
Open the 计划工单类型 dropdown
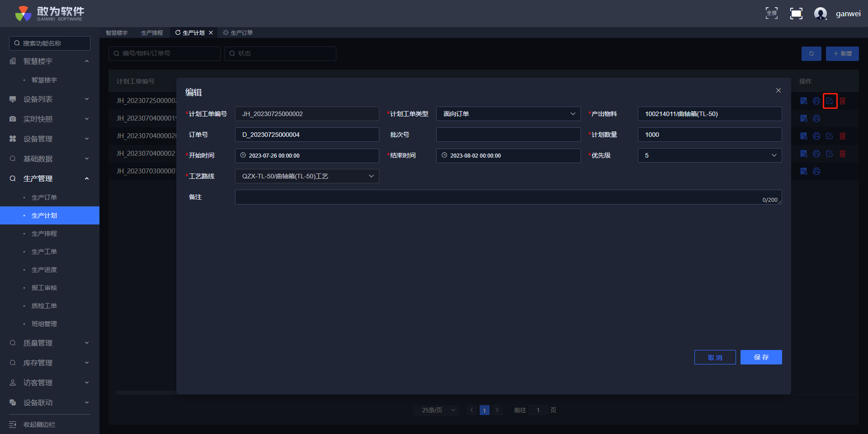pos(508,114)
